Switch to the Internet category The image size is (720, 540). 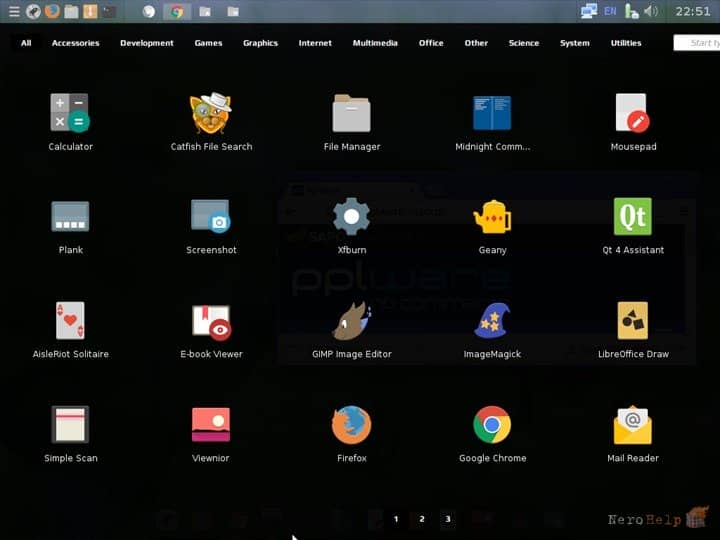coord(315,43)
